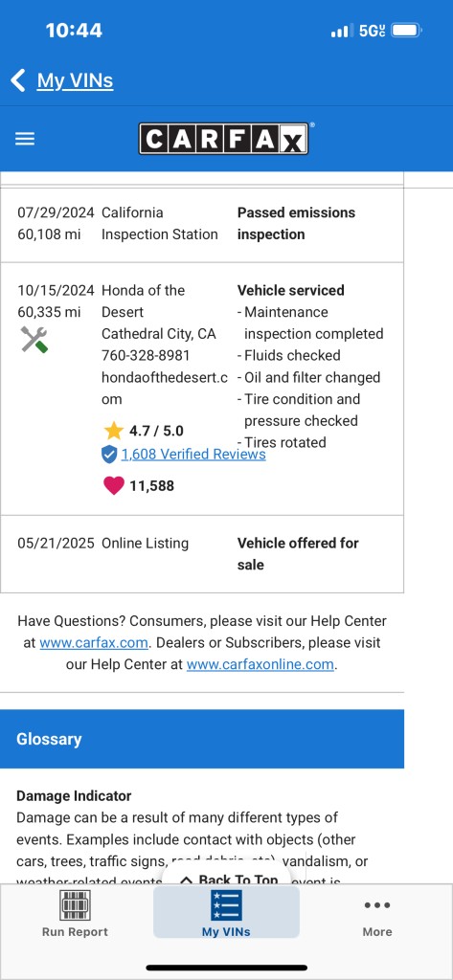Tap the back chevron beside My VINs
The width and height of the screenshot is (453, 980).
click(18, 80)
